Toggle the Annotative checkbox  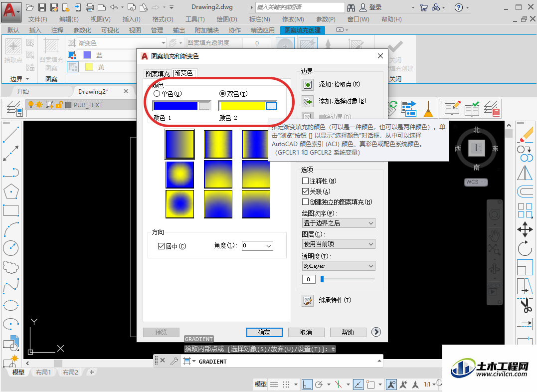click(306, 181)
